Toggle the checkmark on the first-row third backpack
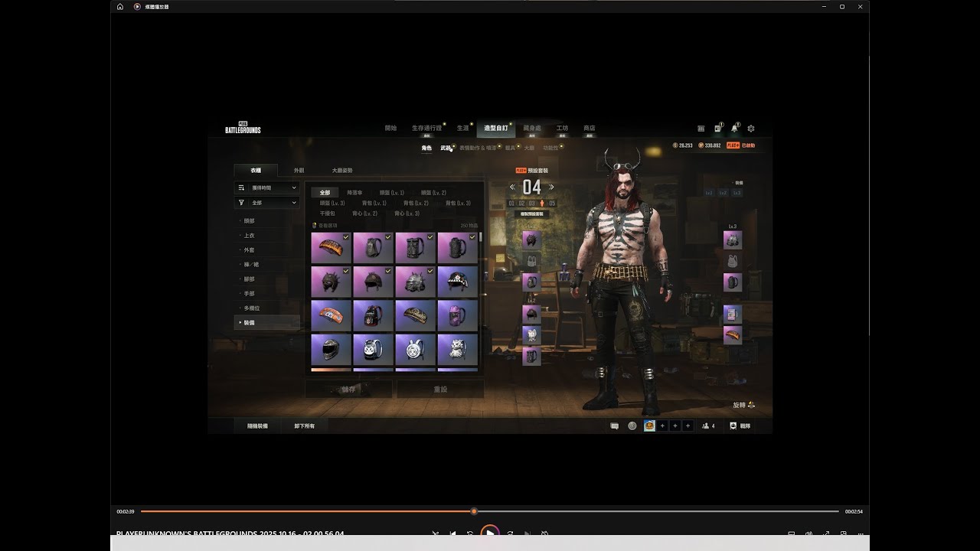980x551 pixels. (x=430, y=237)
